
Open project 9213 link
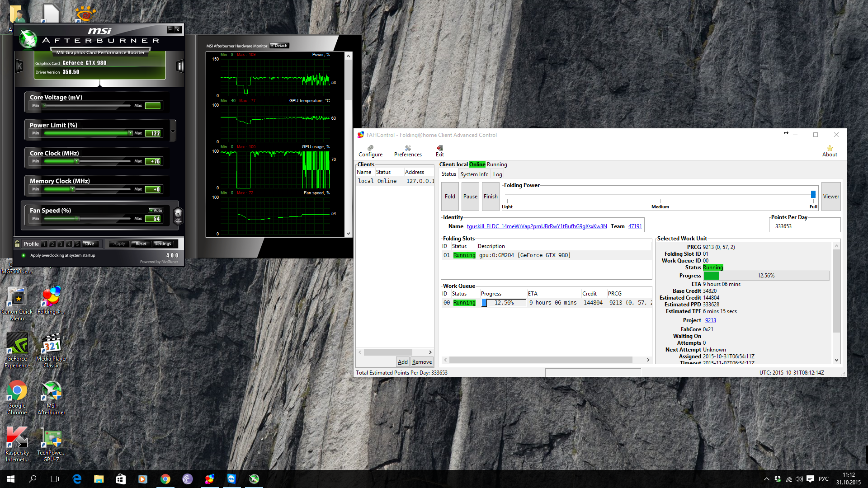coord(710,320)
